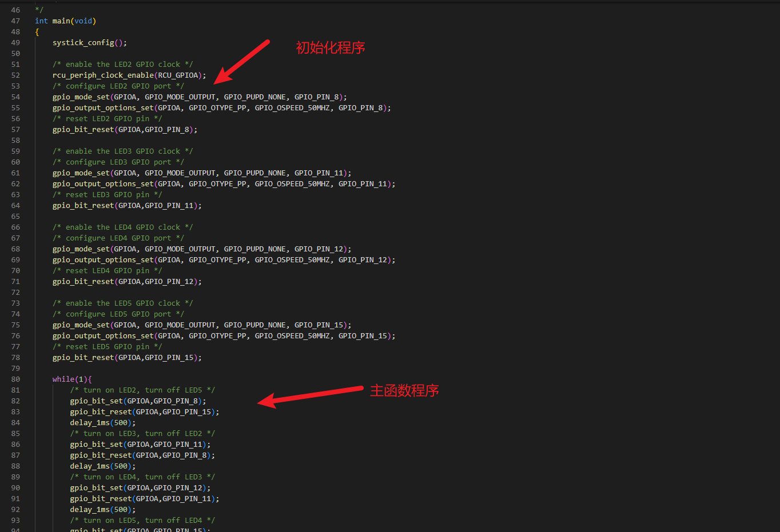Click the while(1){ statement
The height and width of the screenshot is (532, 780).
tap(72, 379)
